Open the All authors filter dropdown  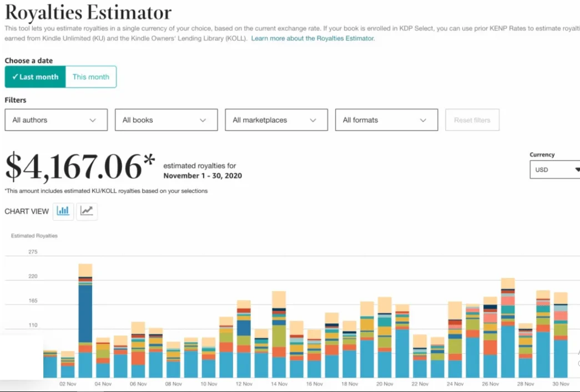[56, 119]
